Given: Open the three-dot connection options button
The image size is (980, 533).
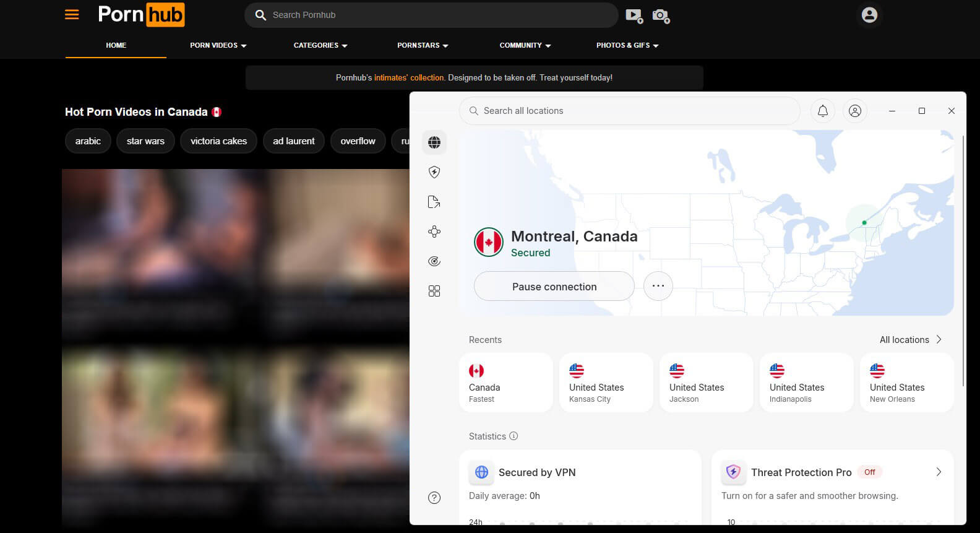Looking at the screenshot, I should point(658,286).
